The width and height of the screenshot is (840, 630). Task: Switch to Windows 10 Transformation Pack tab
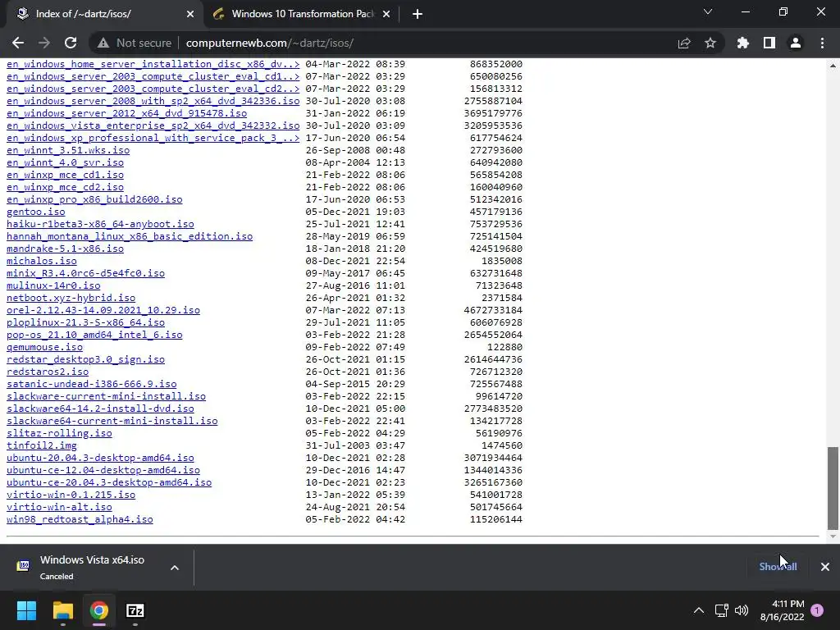(x=302, y=14)
